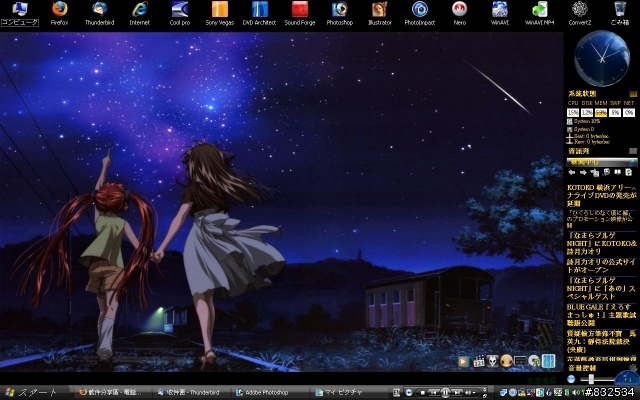Go back in the news feed panel
Viewport: 640px width, 400px height.
point(572,173)
